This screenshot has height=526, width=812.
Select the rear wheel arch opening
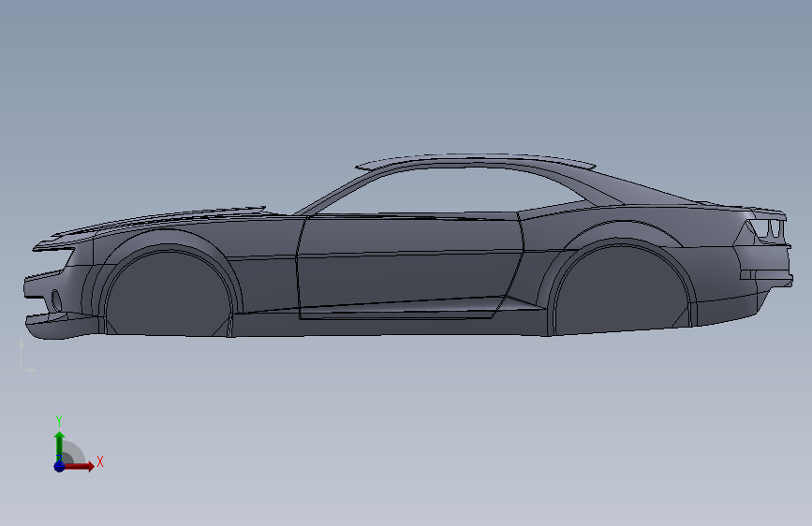pyautogui.click(x=622, y=290)
